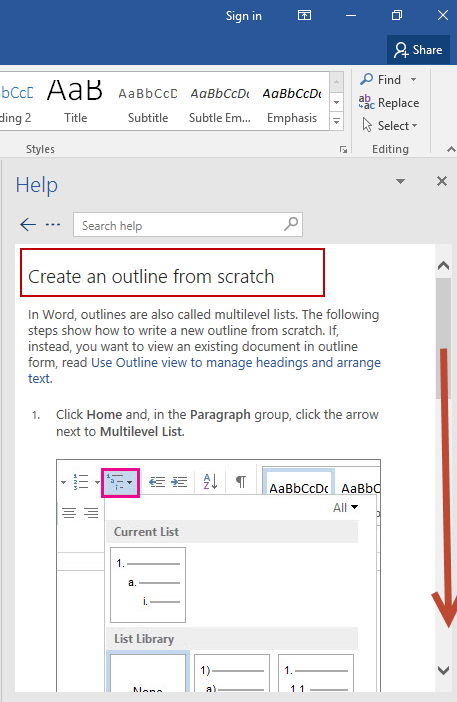Click the Help scrollbar down arrow
457x702 pixels.
tap(443, 670)
